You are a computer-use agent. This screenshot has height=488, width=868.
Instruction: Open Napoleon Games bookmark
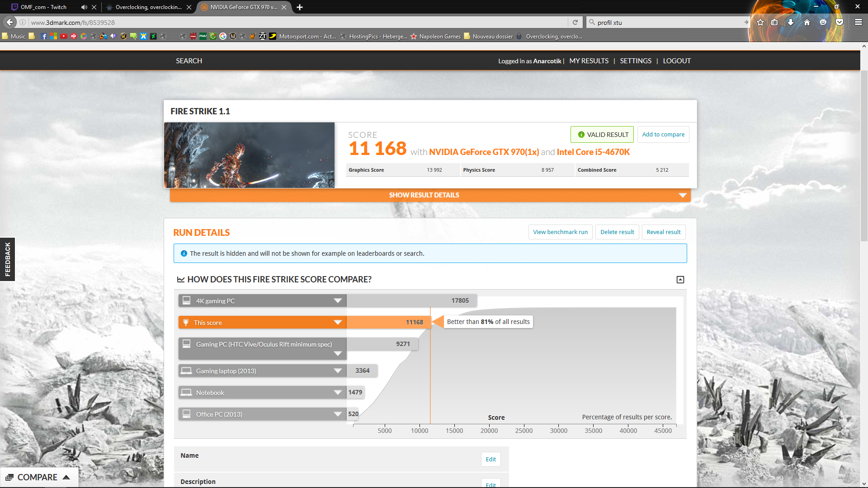pyautogui.click(x=436, y=36)
